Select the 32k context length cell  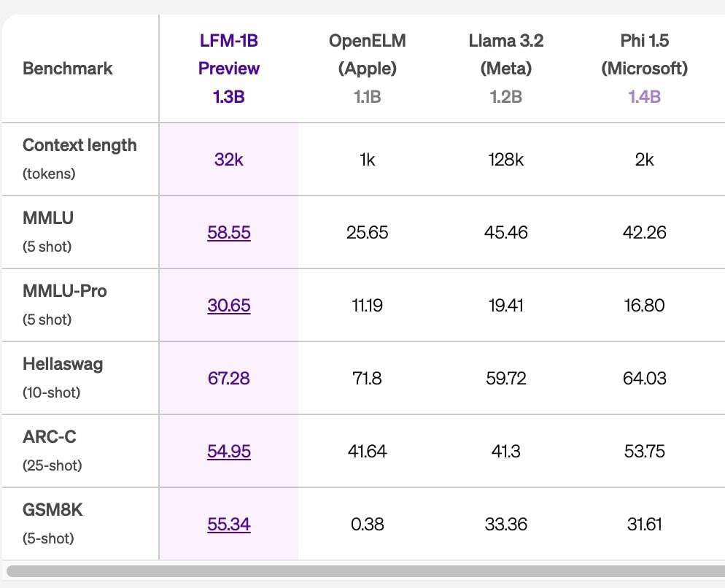[228, 159]
